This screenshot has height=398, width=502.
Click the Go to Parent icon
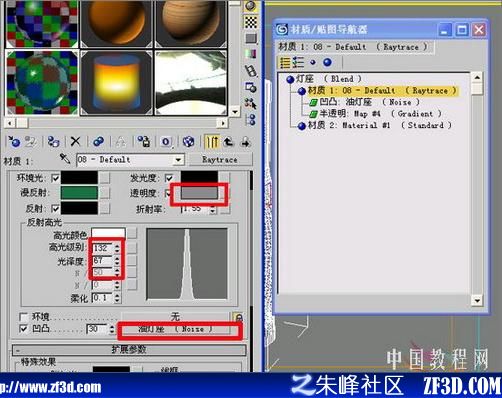coord(228,142)
